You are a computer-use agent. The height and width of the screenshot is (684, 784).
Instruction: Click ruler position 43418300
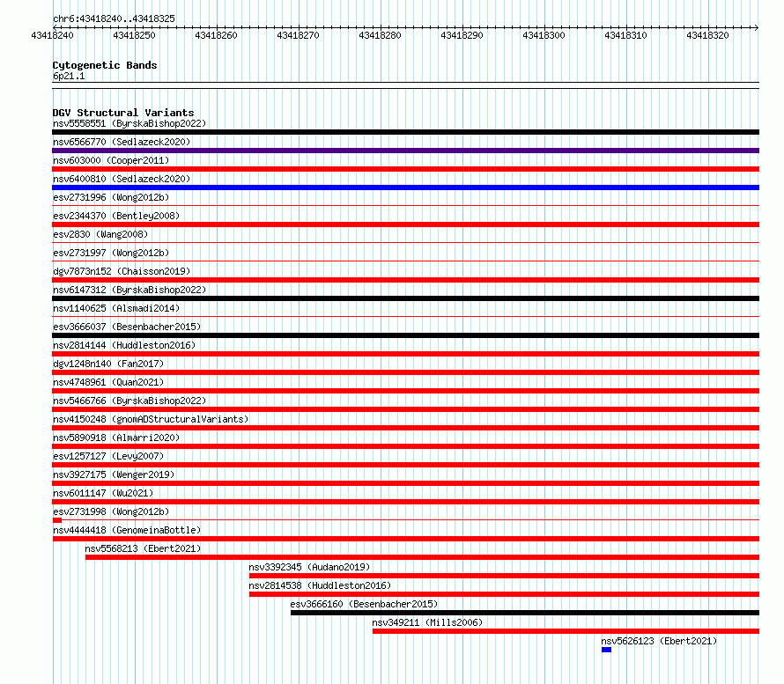tap(544, 35)
